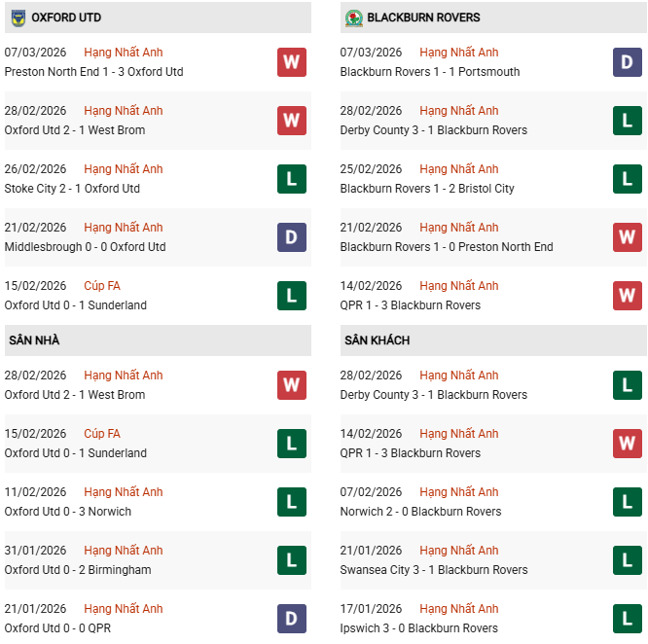Click the Oxford Utd team header name
Image resolution: width=648 pixels, height=644 pixels.
coord(66,18)
